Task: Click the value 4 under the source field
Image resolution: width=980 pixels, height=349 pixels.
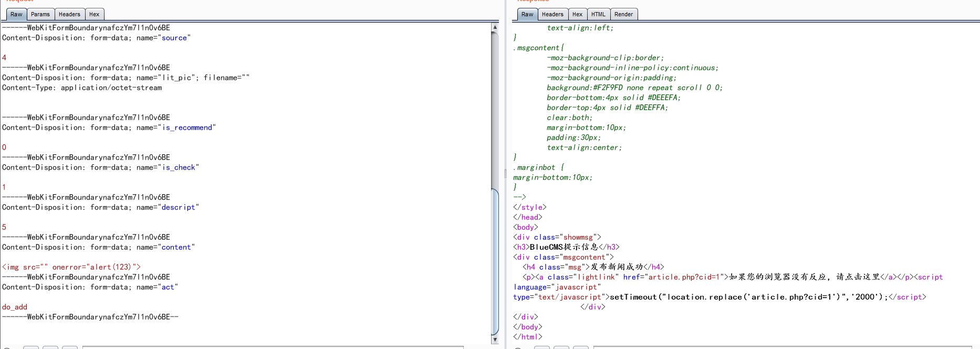Action: point(4,58)
